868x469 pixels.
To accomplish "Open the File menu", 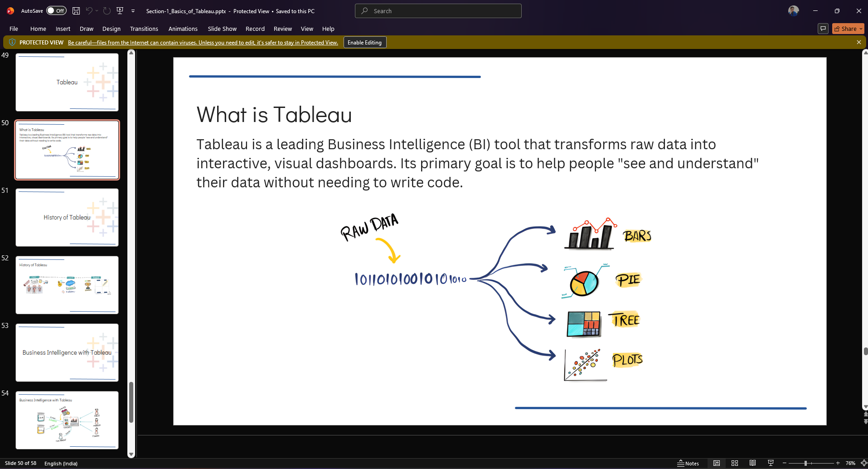I will tap(14, 29).
